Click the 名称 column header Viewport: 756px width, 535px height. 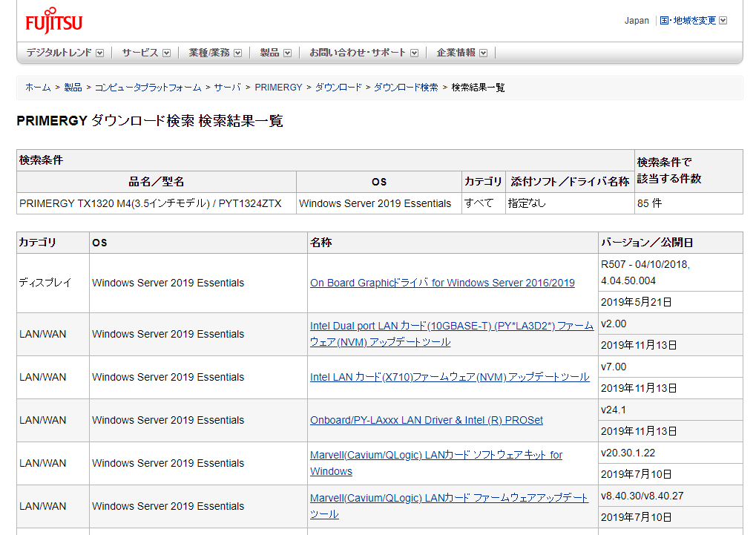(453, 243)
